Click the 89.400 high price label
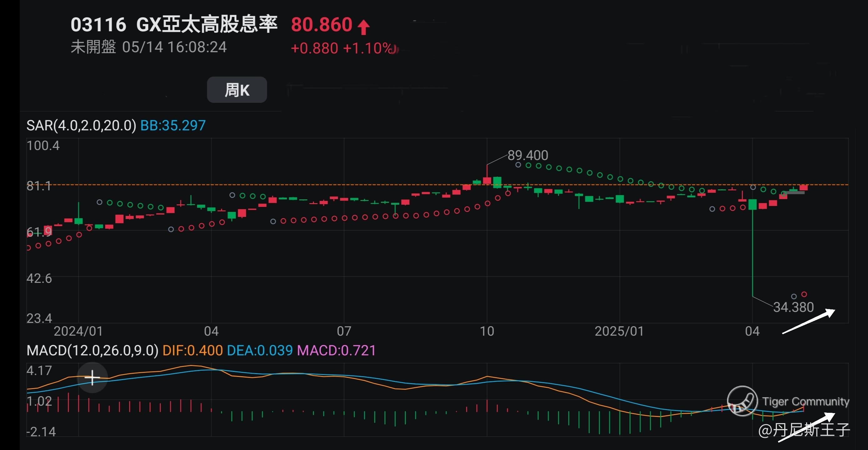Screen dimensions: 868x450 [x=528, y=155]
